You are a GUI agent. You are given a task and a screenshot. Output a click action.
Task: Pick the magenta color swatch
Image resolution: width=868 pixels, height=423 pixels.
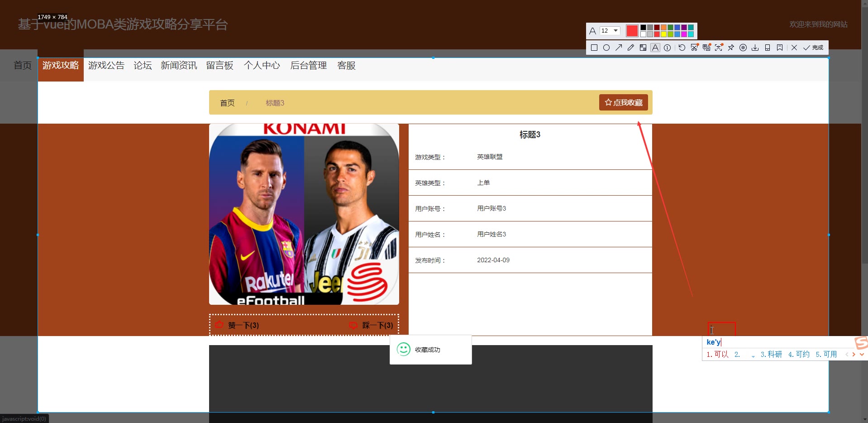(684, 34)
